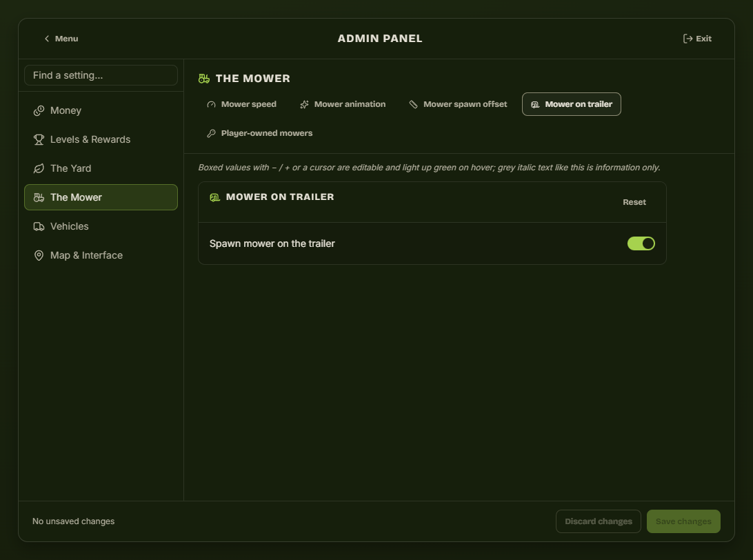Open the Levels & Rewards category
The width and height of the screenshot is (753, 560).
pos(101,140)
